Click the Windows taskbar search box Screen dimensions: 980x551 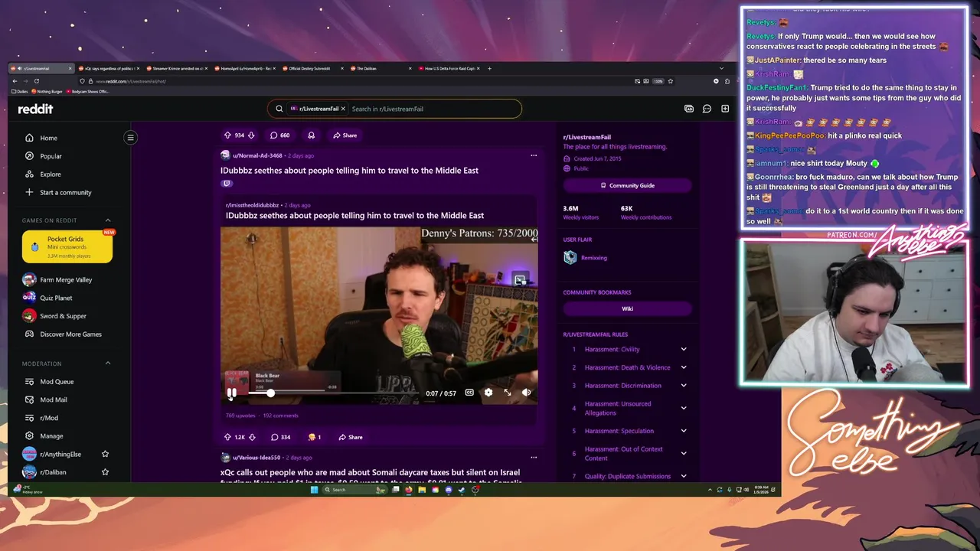click(354, 490)
